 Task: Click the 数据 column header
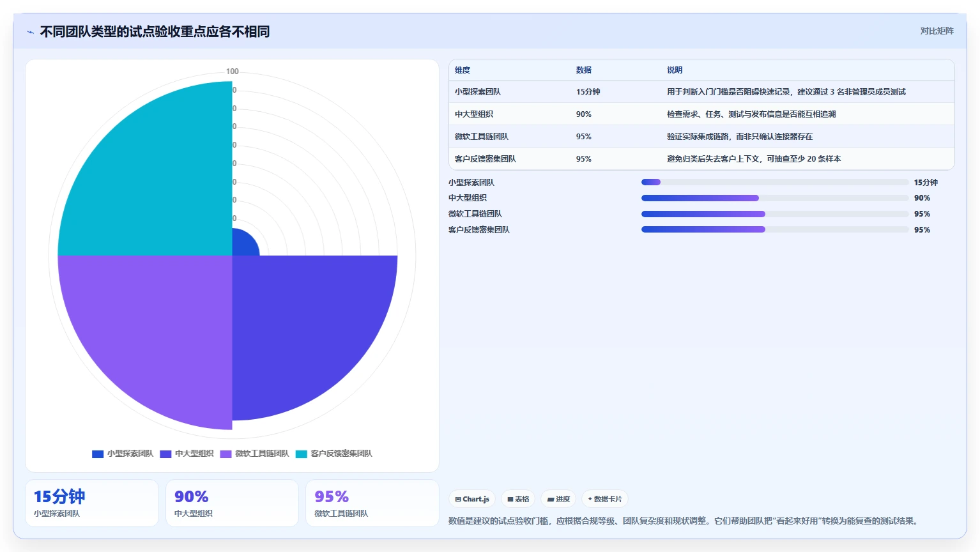(584, 70)
